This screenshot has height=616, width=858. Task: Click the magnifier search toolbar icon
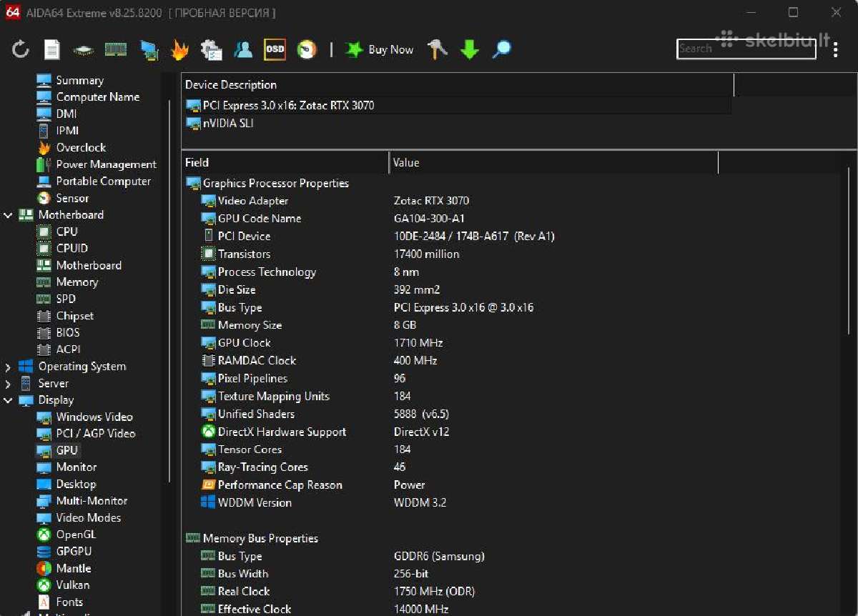click(502, 49)
